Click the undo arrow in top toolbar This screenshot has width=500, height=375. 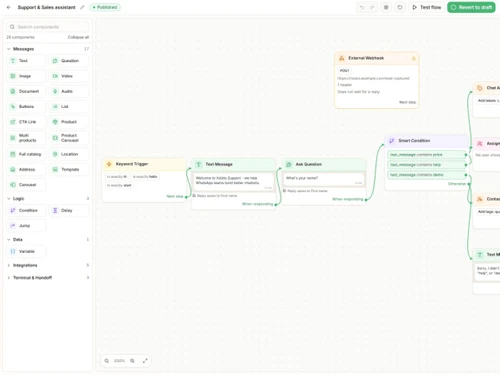(x=362, y=7)
